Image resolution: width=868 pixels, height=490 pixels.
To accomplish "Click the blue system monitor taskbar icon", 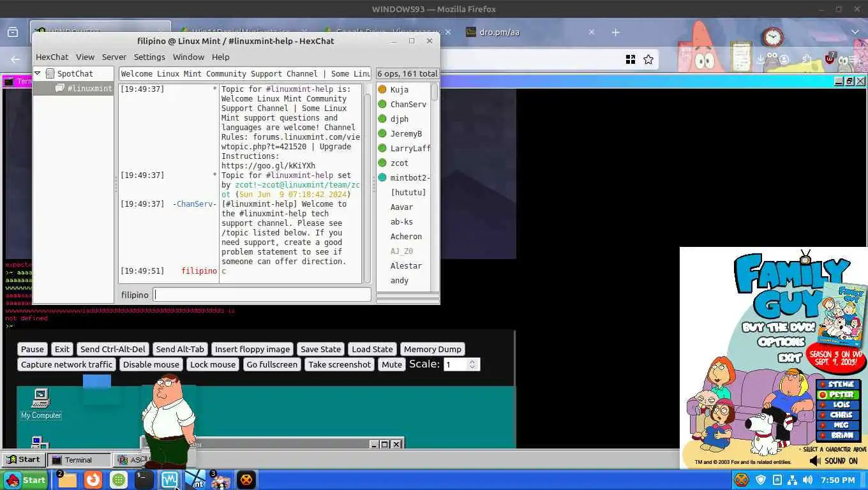I will (x=170, y=480).
